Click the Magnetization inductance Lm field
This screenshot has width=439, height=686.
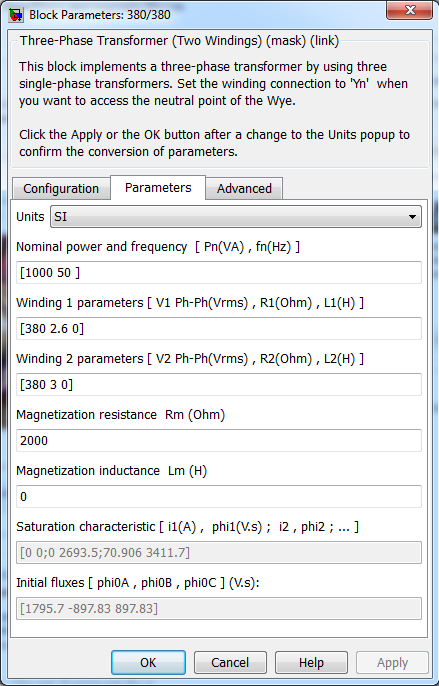point(219,497)
